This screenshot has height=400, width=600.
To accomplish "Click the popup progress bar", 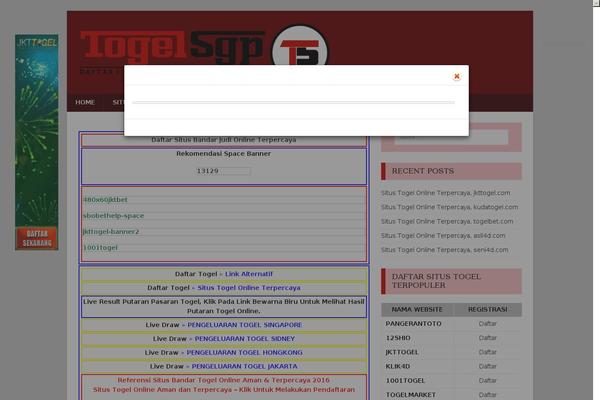I will (x=293, y=103).
